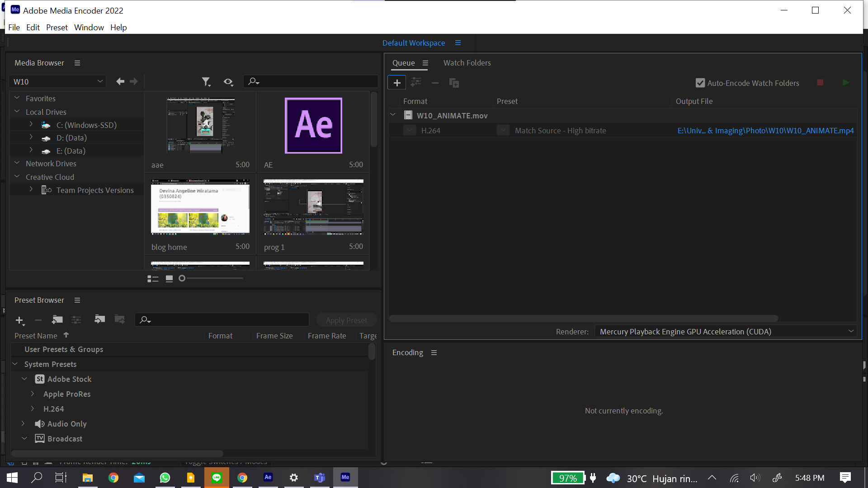868x488 pixels.
Task: Click the Apply Preset button
Action: tap(347, 320)
